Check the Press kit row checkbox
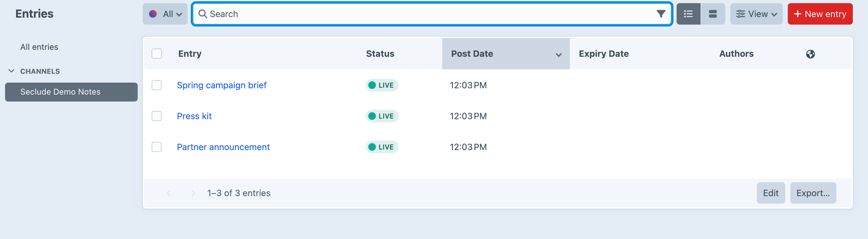The width and height of the screenshot is (868, 239). point(157,116)
